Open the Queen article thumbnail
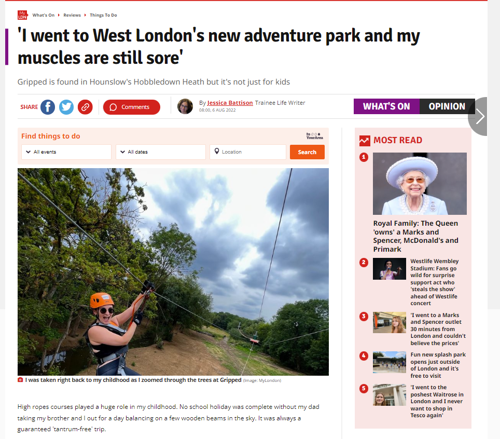The width and height of the screenshot is (500, 439). [420, 184]
